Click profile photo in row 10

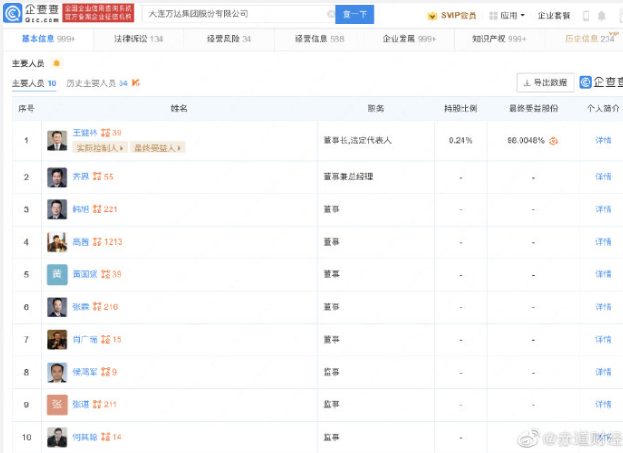[x=57, y=438]
